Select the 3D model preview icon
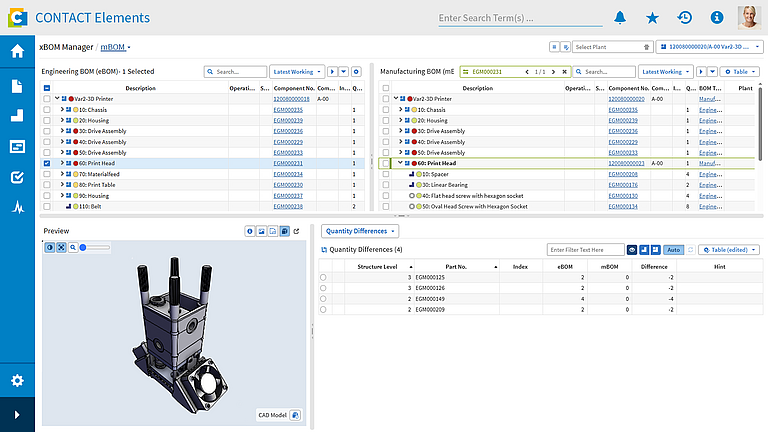This screenshot has height=432, width=768. [285, 231]
